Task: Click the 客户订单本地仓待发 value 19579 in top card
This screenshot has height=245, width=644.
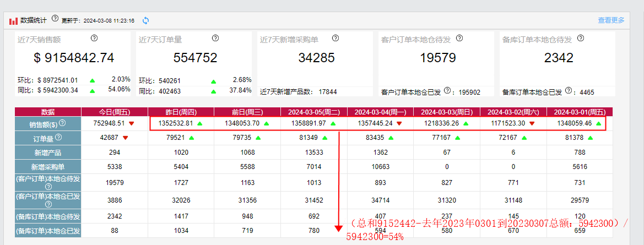Action: pyautogui.click(x=438, y=58)
